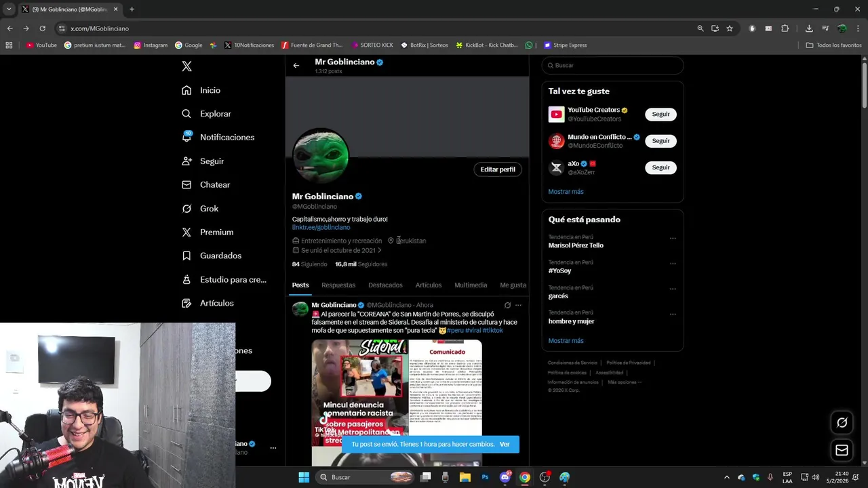The width and height of the screenshot is (868, 488).
Task: Open the post's three-dot more menu
Action: (x=518, y=306)
